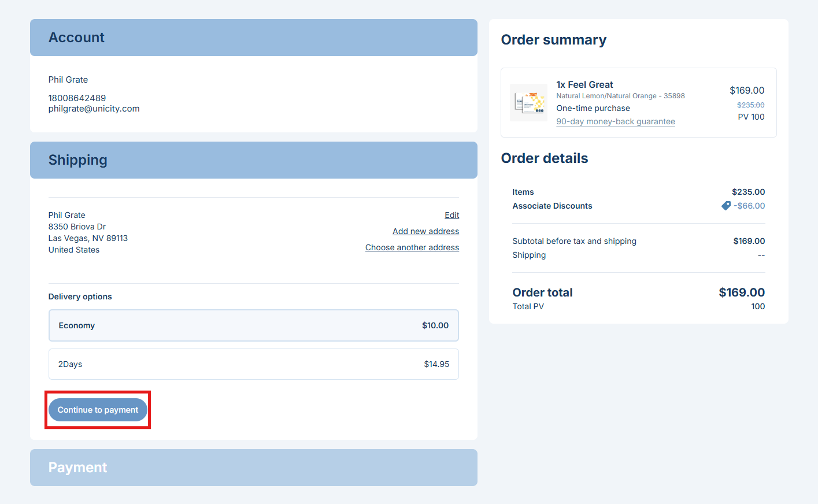Viewport: 818px width, 504px height.
Task: Collapse the Shipping section header
Action: [x=253, y=160]
